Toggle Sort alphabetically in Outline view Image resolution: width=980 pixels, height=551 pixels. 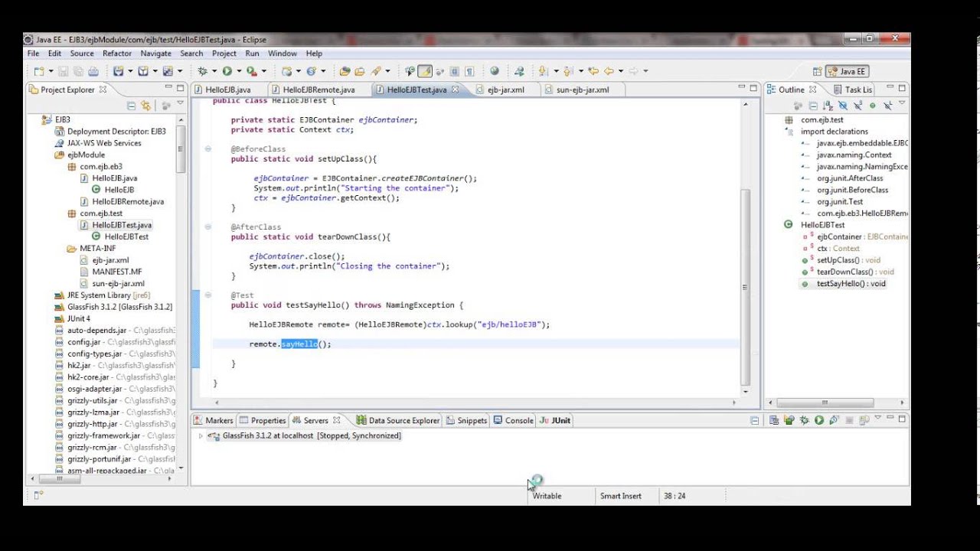828,106
